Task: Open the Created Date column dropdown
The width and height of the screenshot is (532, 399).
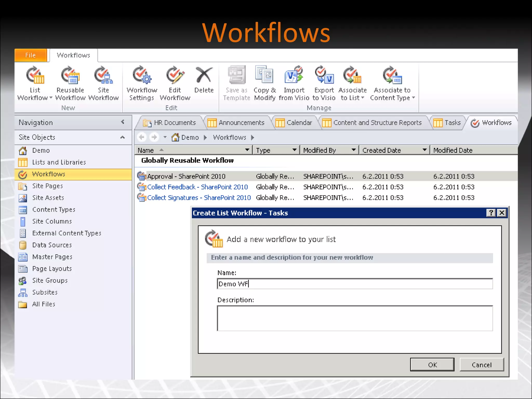Action: tap(424, 150)
